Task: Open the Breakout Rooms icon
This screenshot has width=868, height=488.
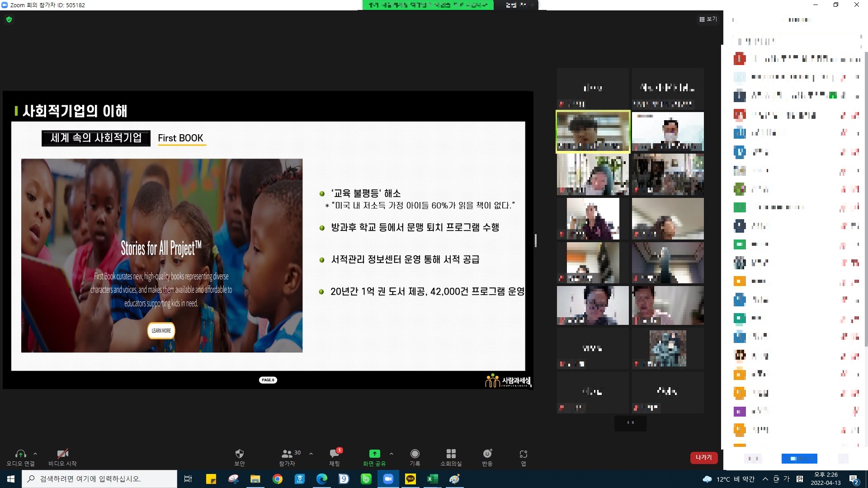Action: [451, 454]
